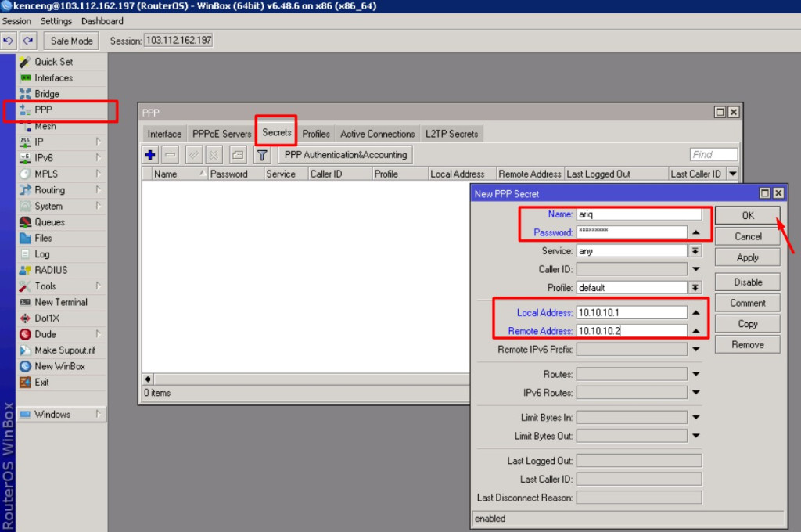Switch to the PPPoE Servers tab
This screenshot has height=532, width=801.
[221, 134]
